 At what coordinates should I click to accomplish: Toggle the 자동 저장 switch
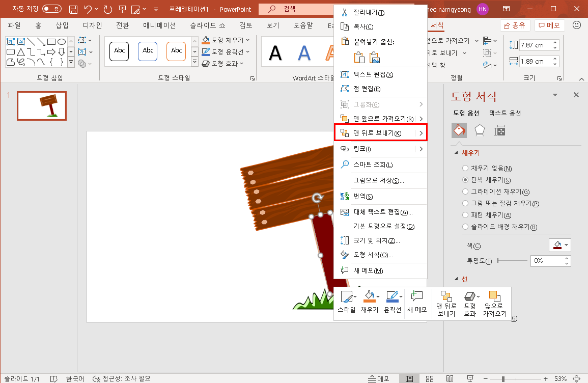point(52,9)
